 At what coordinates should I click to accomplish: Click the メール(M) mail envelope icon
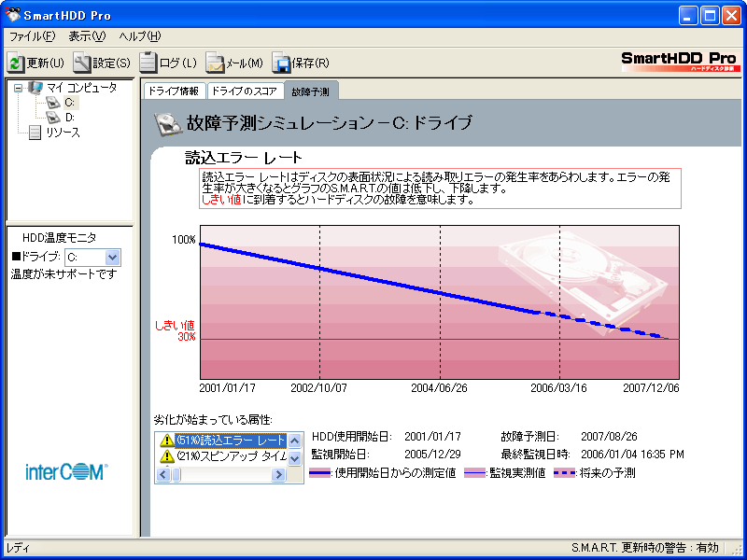(x=215, y=63)
